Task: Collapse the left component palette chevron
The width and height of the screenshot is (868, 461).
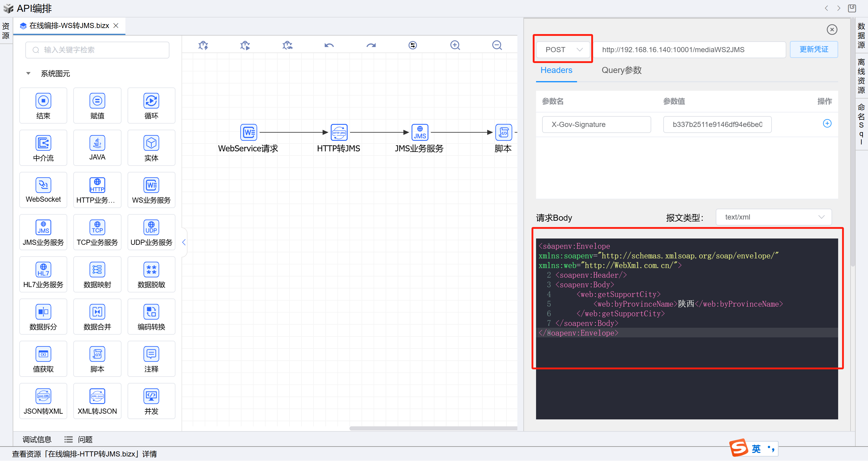Action: [x=184, y=242]
